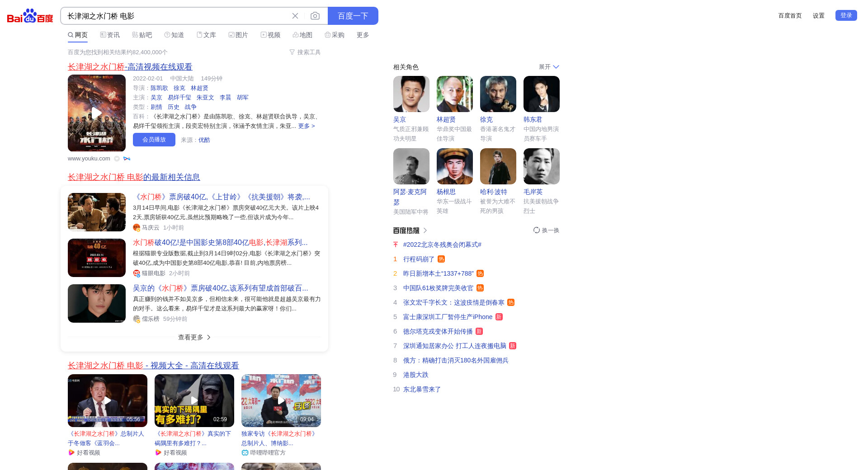The image size is (868, 470).
Task: Click the refresh icon beside 换一换
Action: [536, 230]
